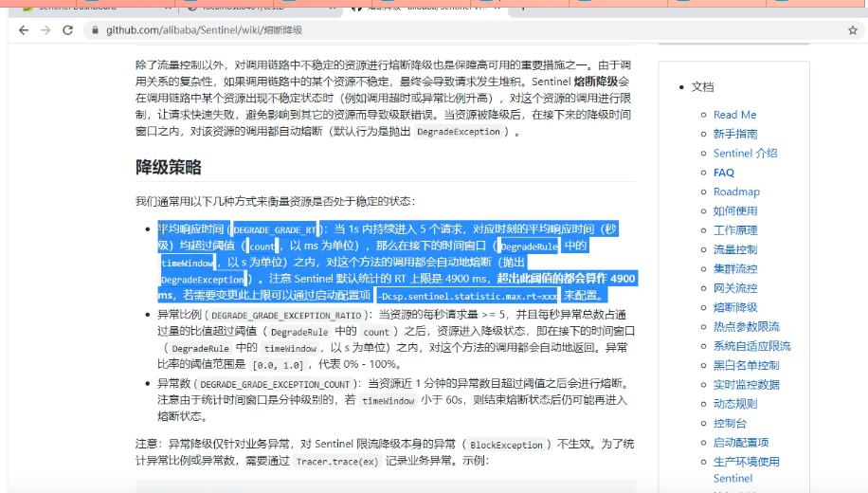Open the 动态规则 sidebar link
The image size is (868, 493).
tap(735, 404)
